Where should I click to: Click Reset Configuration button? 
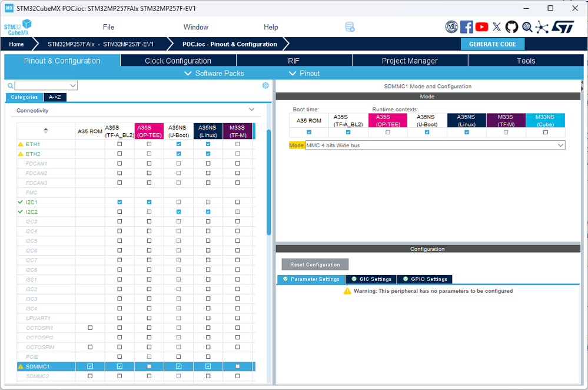coord(315,265)
